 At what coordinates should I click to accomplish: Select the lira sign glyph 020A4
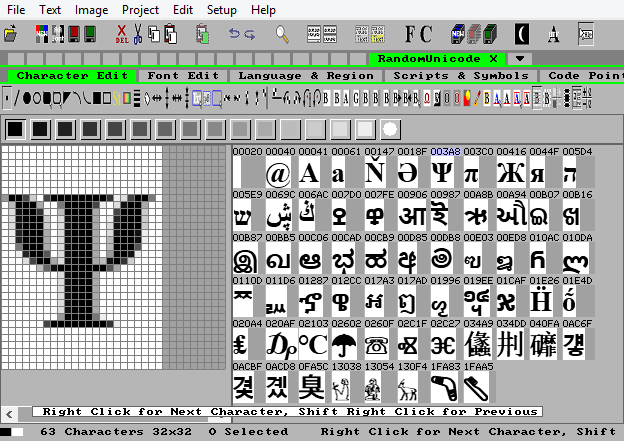(x=240, y=345)
